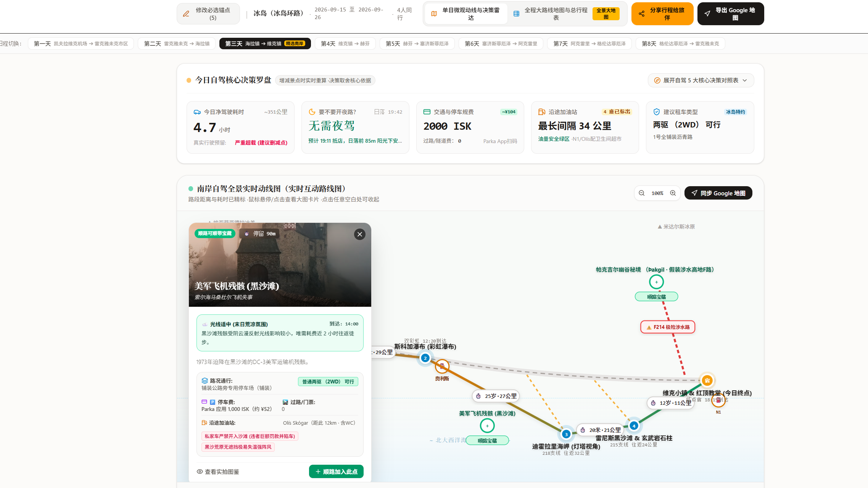Click 顺路宝藏 tag under 帕克吉尔
Image resolution: width=868 pixels, height=488 pixels.
[656, 296]
